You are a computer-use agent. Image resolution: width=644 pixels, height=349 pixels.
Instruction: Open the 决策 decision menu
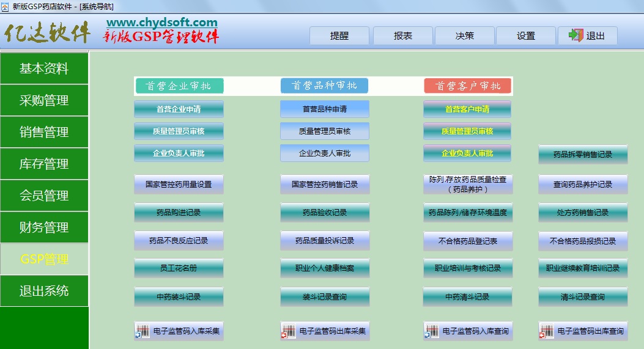pos(465,35)
